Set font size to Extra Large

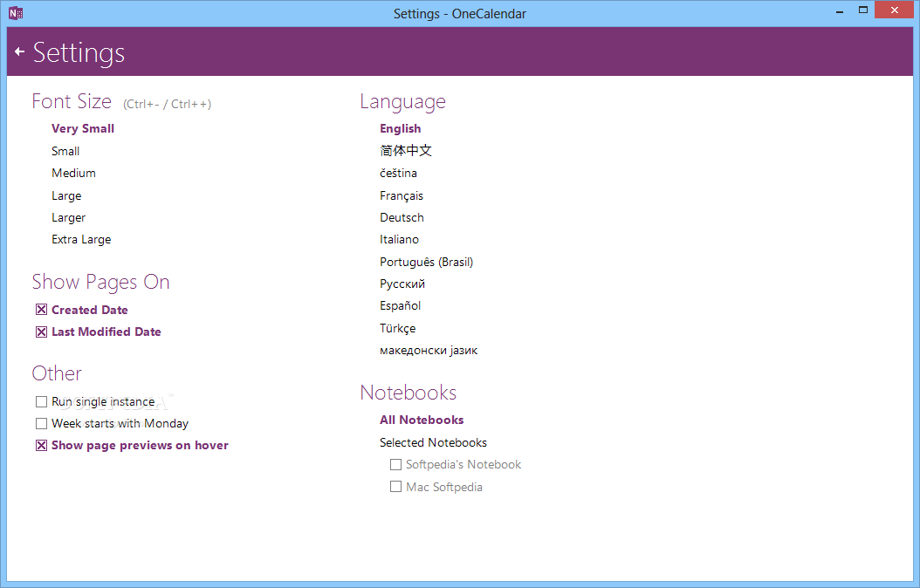pyautogui.click(x=81, y=239)
